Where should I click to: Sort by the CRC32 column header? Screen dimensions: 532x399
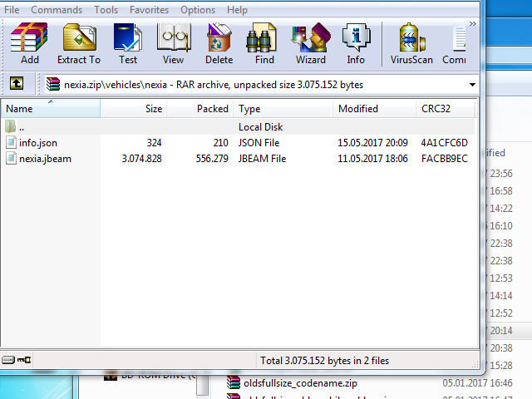point(446,109)
